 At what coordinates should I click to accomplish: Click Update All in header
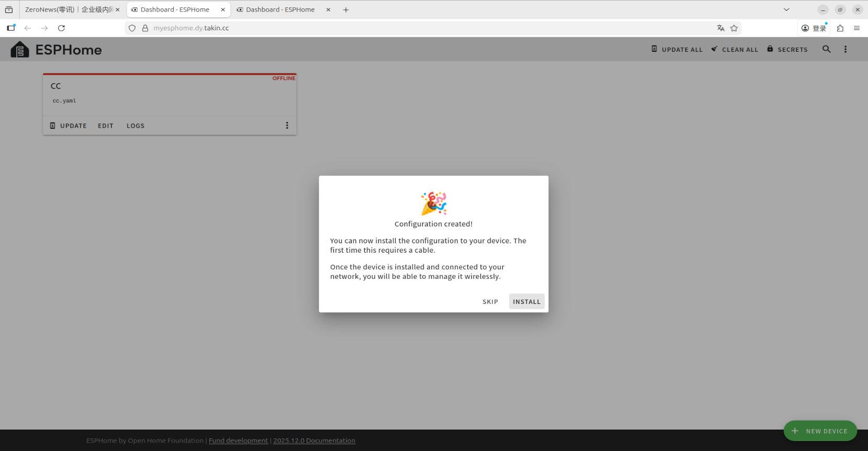tap(677, 49)
